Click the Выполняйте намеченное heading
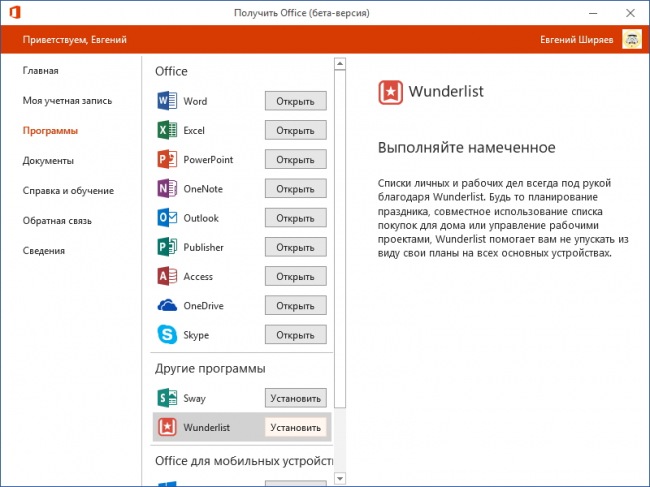This screenshot has width=650, height=487. coord(466,148)
